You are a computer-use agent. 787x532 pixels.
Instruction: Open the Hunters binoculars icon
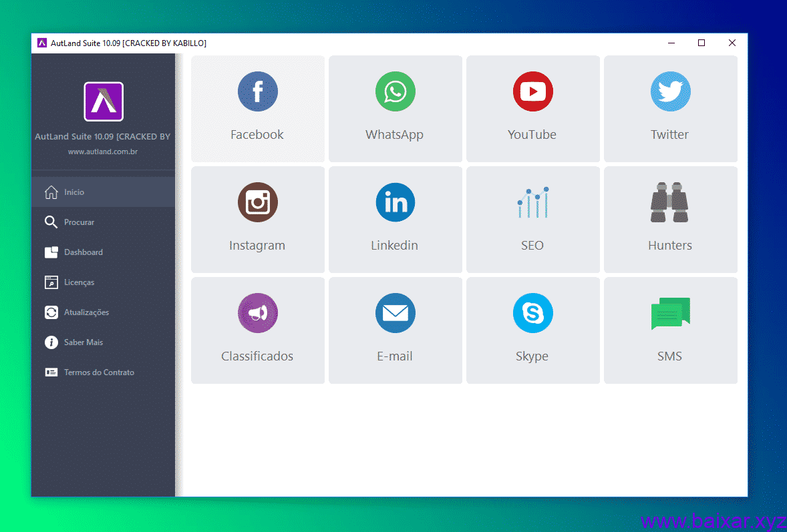pyautogui.click(x=670, y=203)
